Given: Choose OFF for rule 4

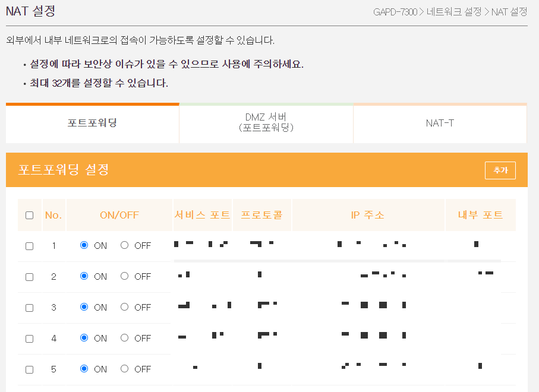Looking at the screenshot, I should coord(124,338).
